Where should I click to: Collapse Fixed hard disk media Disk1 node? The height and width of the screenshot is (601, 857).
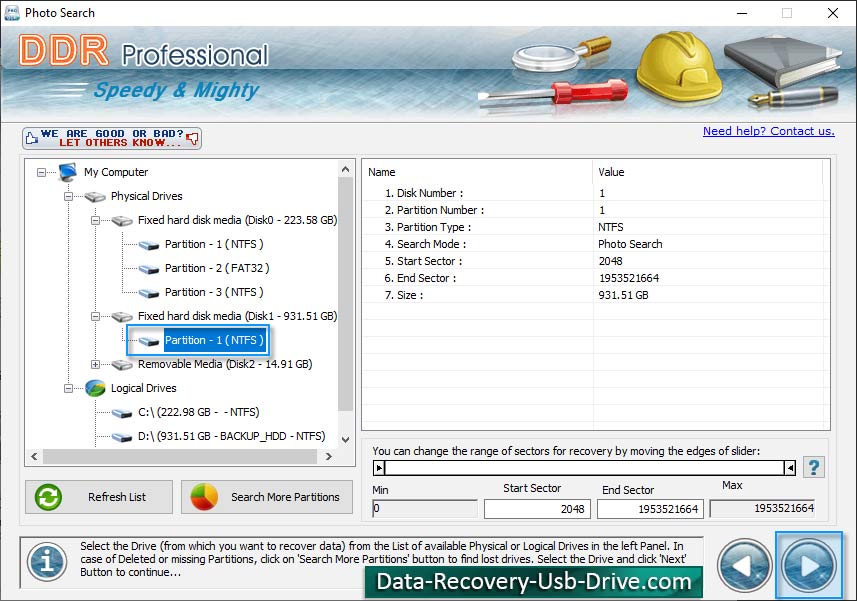pyautogui.click(x=95, y=316)
